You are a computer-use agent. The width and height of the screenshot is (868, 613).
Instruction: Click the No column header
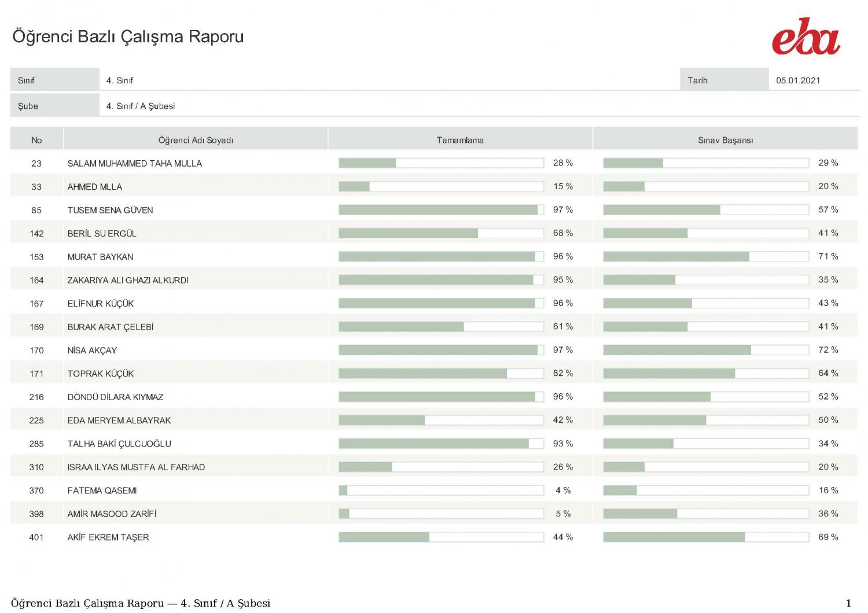(36, 140)
